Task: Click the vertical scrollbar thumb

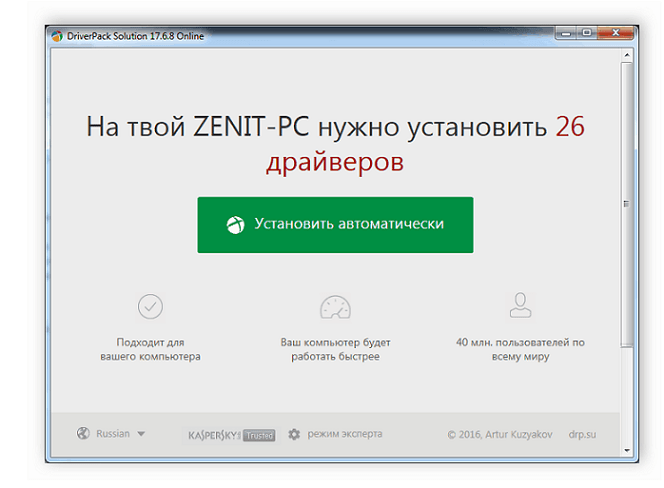Action: [x=627, y=205]
